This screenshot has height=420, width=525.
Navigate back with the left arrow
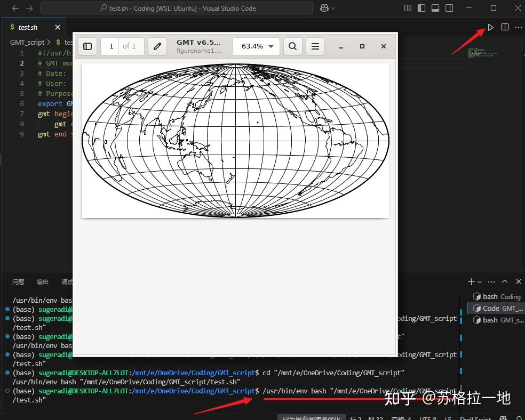pos(15,8)
